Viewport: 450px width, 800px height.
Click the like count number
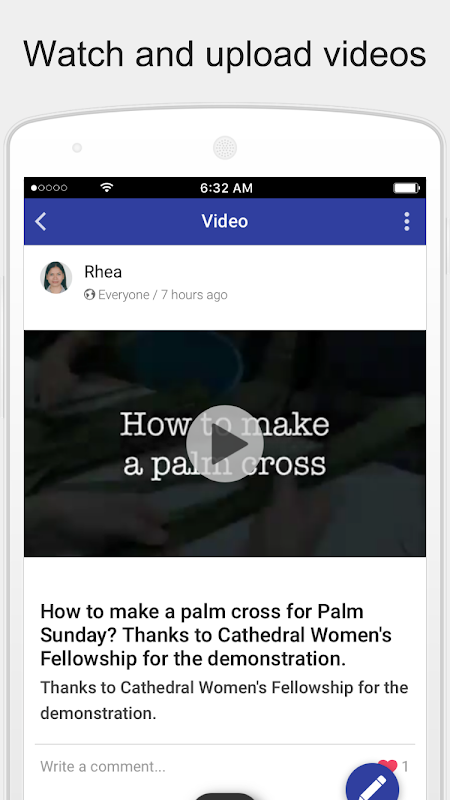tap(405, 766)
